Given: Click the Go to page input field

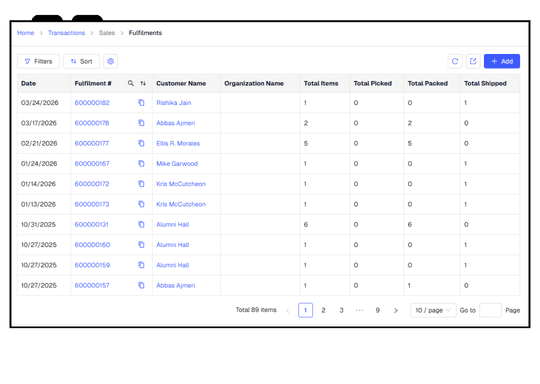Looking at the screenshot, I should tap(490, 310).
